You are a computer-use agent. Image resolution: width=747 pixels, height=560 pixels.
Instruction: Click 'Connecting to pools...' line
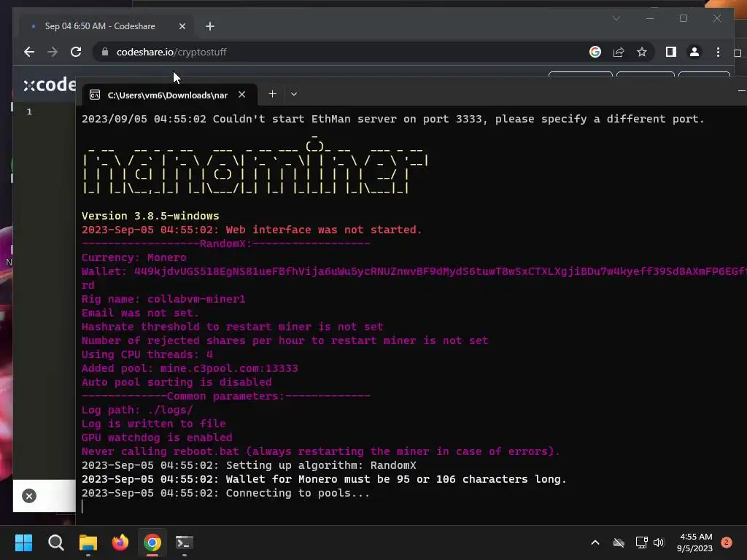pyautogui.click(x=225, y=493)
